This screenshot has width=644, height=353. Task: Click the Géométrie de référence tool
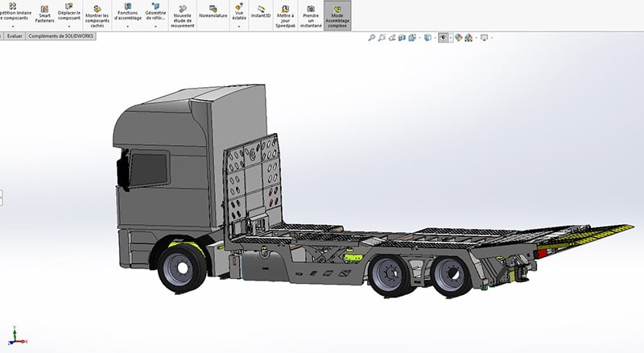pyautogui.click(x=155, y=11)
